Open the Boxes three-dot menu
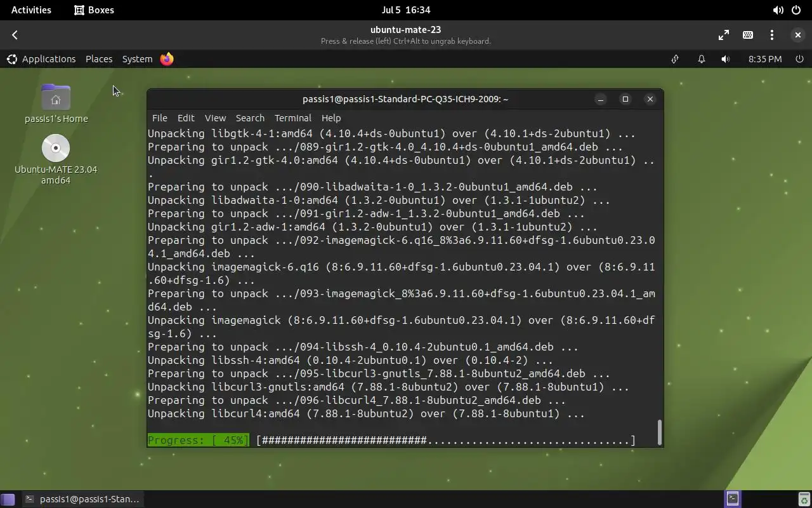 [772, 36]
